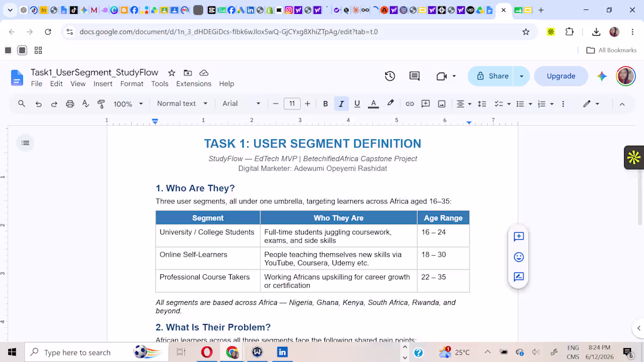The height and width of the screenshot is (362, 644).
Task: Show all comments
Action: (415, 76)
